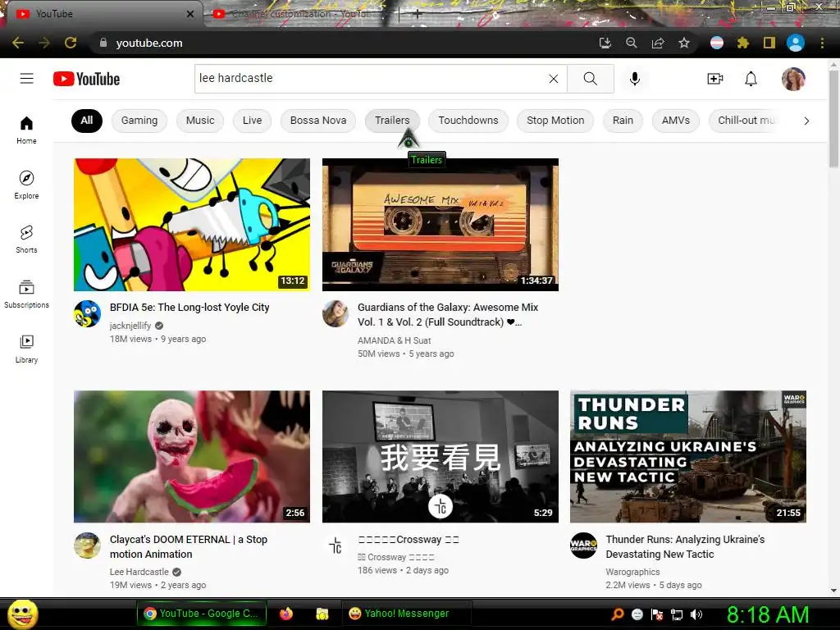Open the Create video icon
The height and width of the screenshot is (630, 840).
tap(715, 79)
